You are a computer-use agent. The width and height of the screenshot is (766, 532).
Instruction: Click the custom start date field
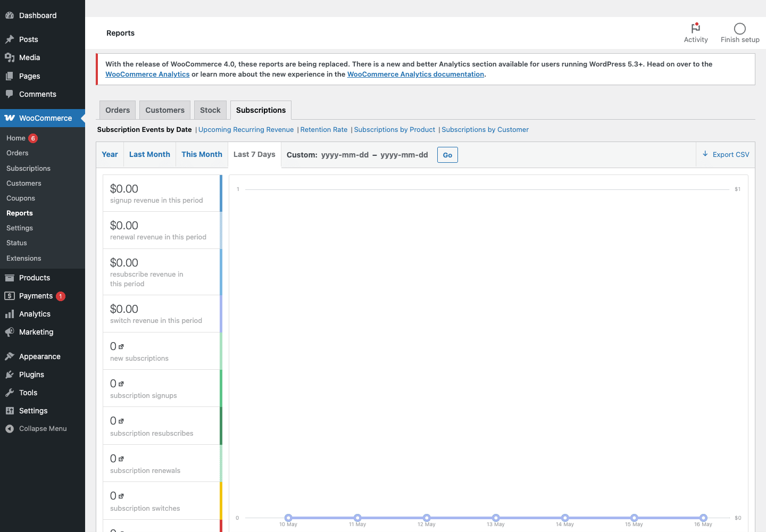point(345,155)
